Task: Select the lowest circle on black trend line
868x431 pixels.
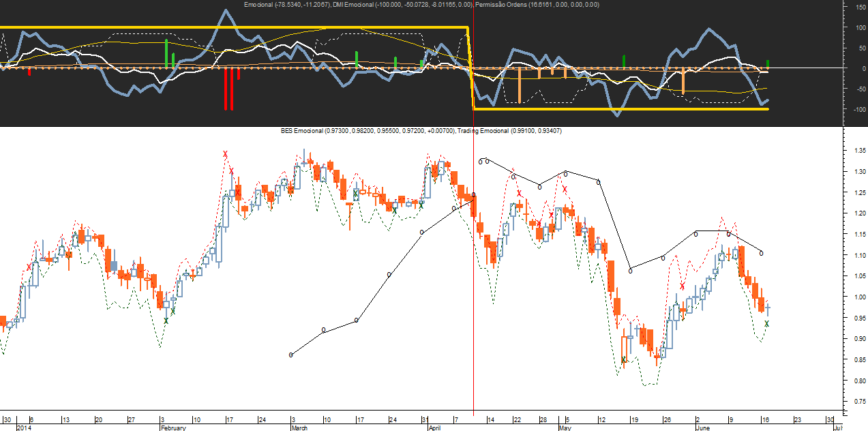Action: pyautogui.click(x=291, y=355)
